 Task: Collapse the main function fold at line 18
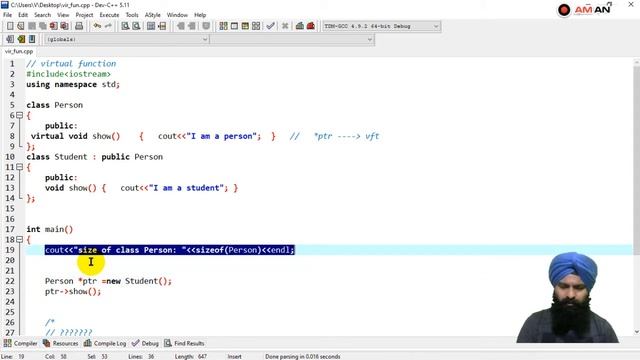point(19,240)
